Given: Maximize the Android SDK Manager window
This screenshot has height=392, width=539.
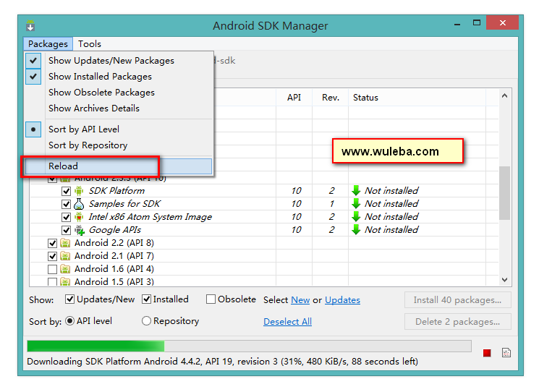Looking at the screenshot, I should 477,23.
